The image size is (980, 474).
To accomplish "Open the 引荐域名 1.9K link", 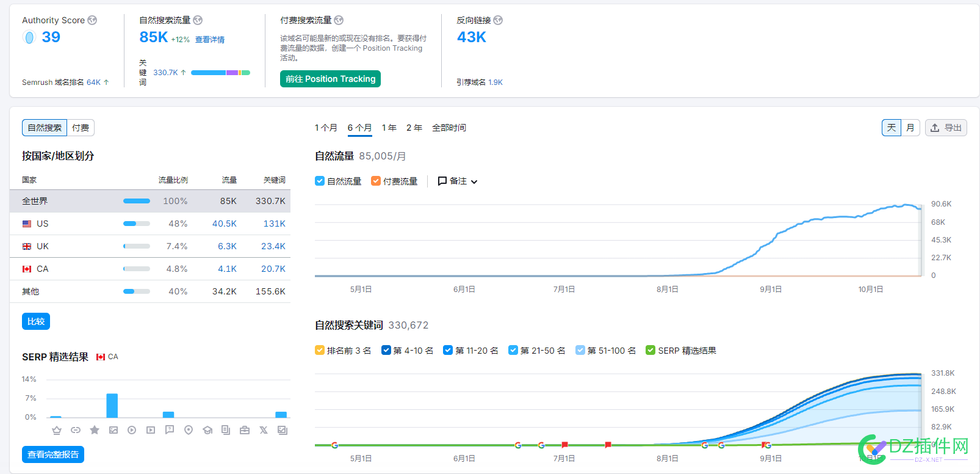I will click(x=495, y=82).
